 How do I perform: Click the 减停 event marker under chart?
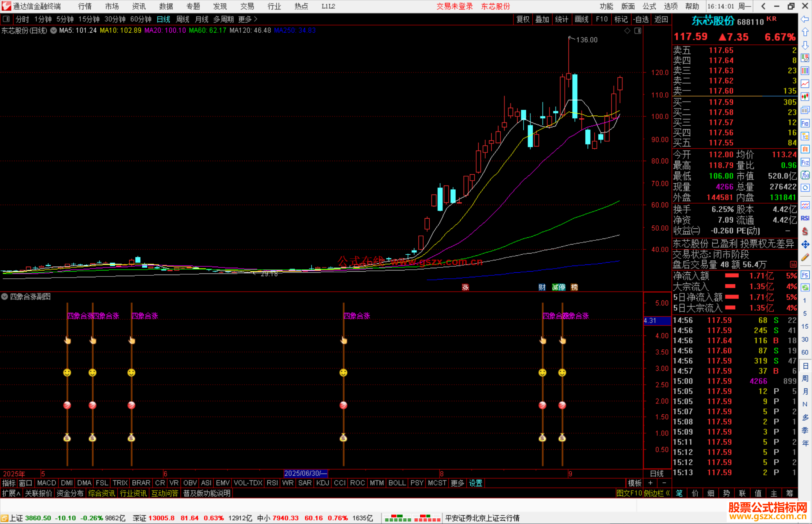click(x=559, y=287)
